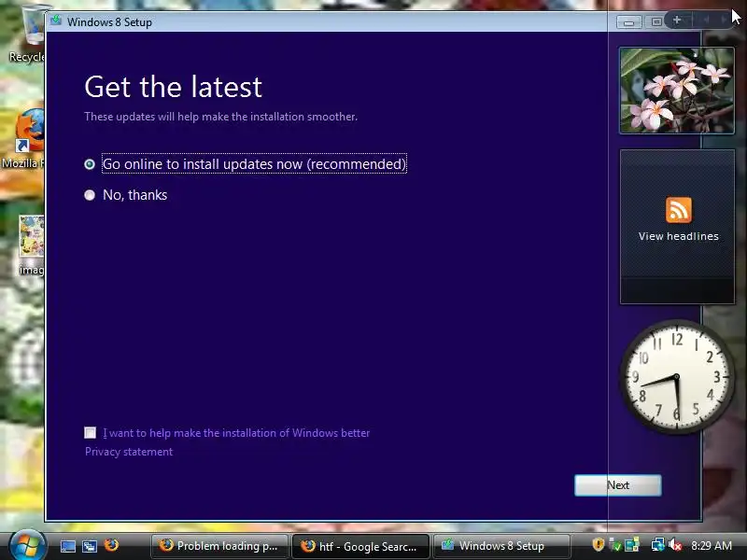This screenshot has height=560, width=747.
Task: Check 'I want to help make the installation' box
Action: [x=90, y=432]
